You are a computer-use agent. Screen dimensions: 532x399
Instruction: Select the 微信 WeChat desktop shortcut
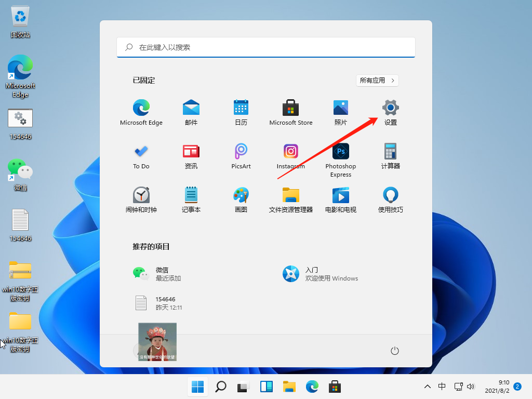20,175
